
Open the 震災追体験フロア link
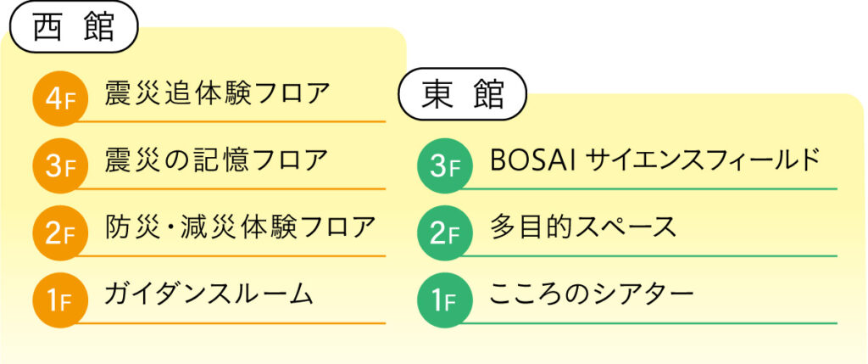pyautogui.click(x=216, y=93)
